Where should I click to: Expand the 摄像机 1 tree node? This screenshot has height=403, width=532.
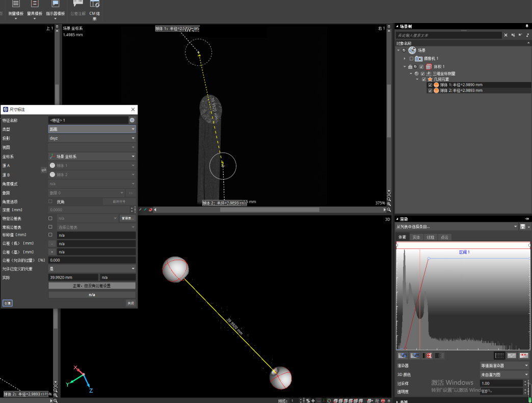point(405,58)
